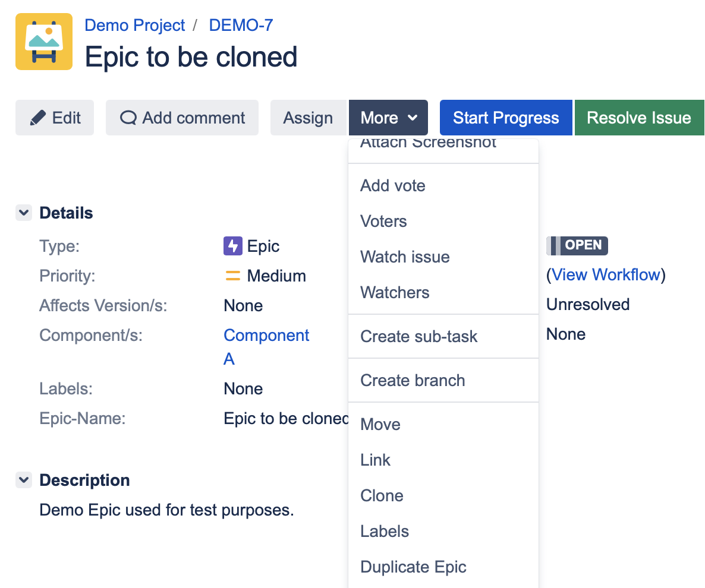
Task: Select Create sub-task in menu
Action: (x=418, y=336)
